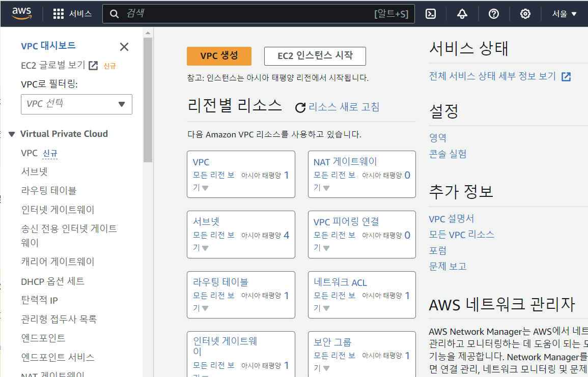This screenshot has width=588, height=377.
Task: Click the search magnifier icon
Action: 114,14
